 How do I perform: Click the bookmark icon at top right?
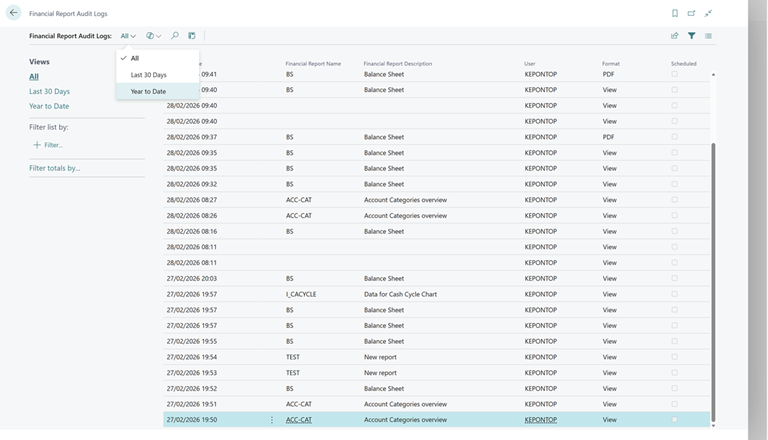(x=675, y=13)
